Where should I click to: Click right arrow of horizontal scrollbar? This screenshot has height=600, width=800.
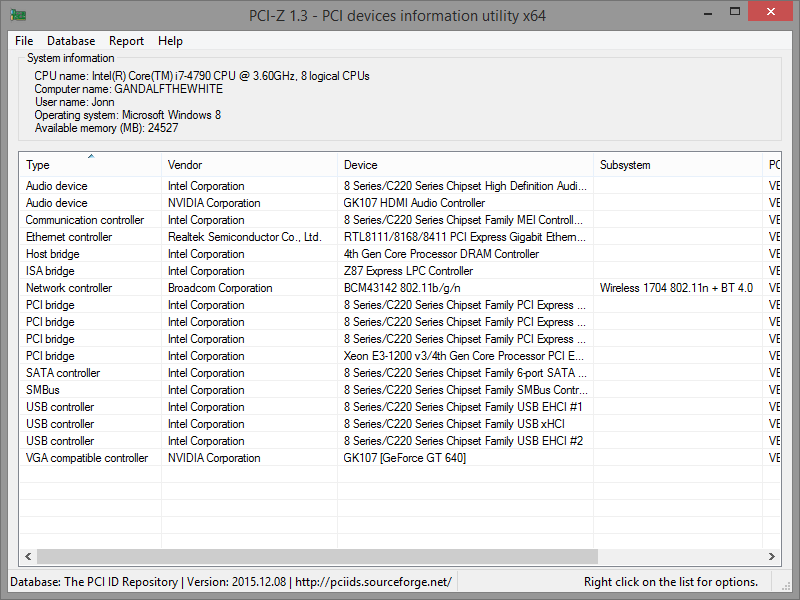(x=772, y=556)
